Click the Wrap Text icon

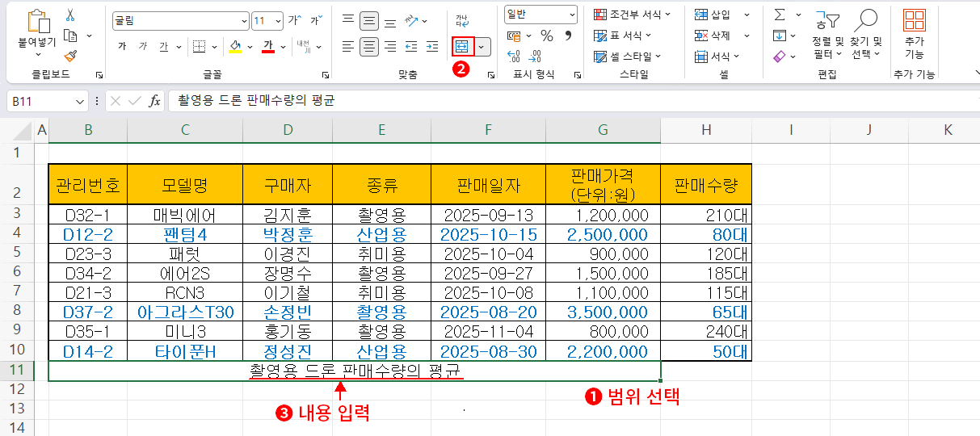pos(462,20)
